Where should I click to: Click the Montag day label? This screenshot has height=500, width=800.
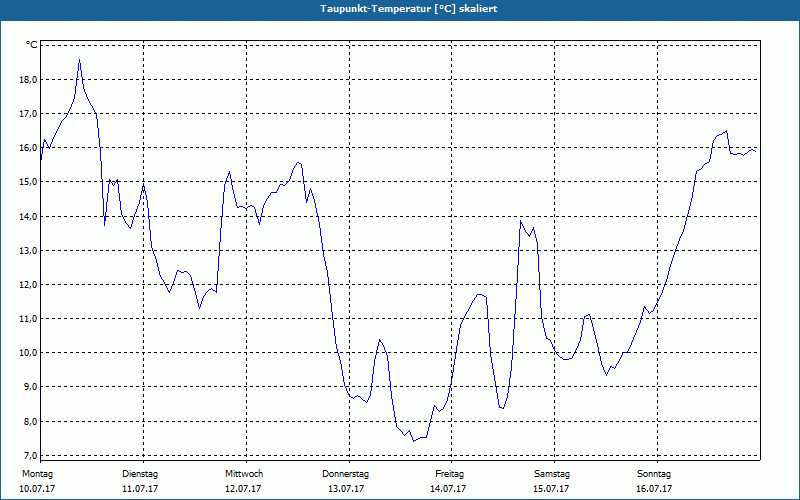click(x=37, y=474)
